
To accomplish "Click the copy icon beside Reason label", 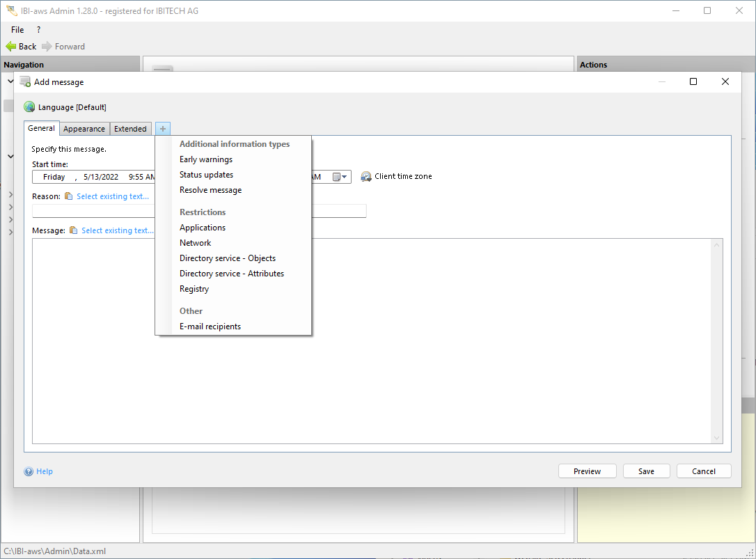I will click(x=68, y=196).
